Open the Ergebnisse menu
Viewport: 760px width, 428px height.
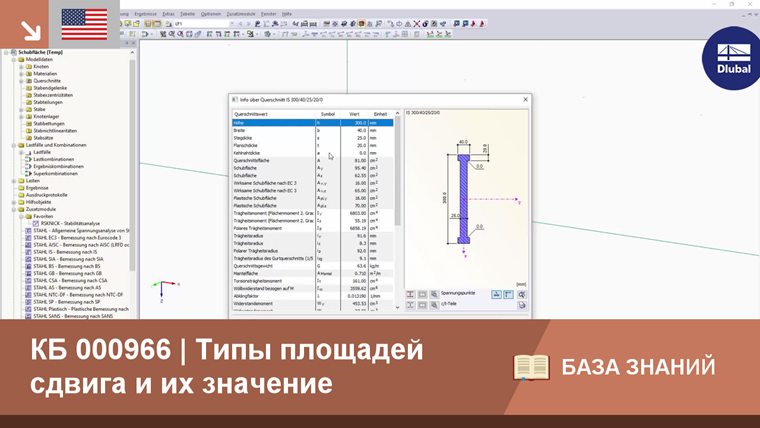click(145, 14)
